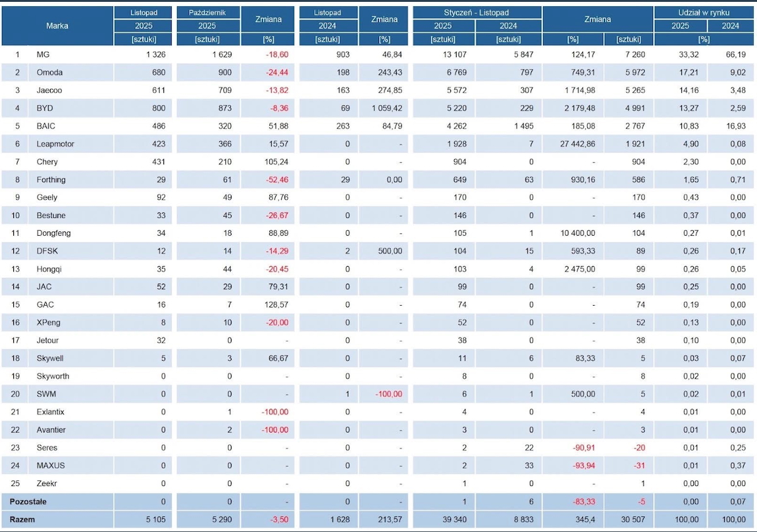The height and width of the screenshot is (532, 757).
Task: Select the Zeekr brand cell
Action: 47,483
